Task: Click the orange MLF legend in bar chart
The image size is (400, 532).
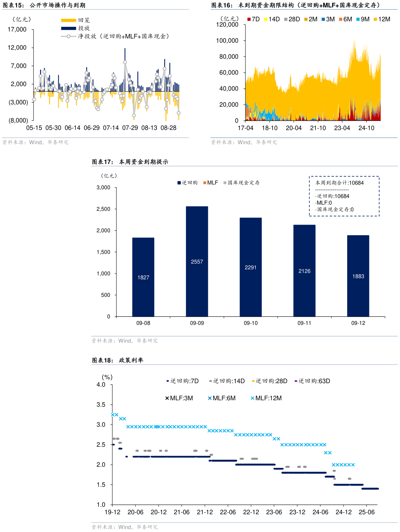Action: point(210,183)
